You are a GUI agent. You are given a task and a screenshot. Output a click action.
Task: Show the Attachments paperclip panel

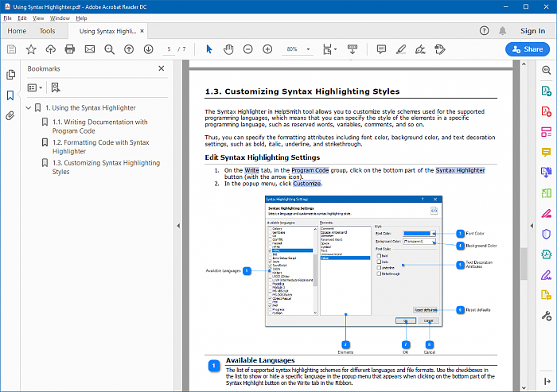(10, 115)
